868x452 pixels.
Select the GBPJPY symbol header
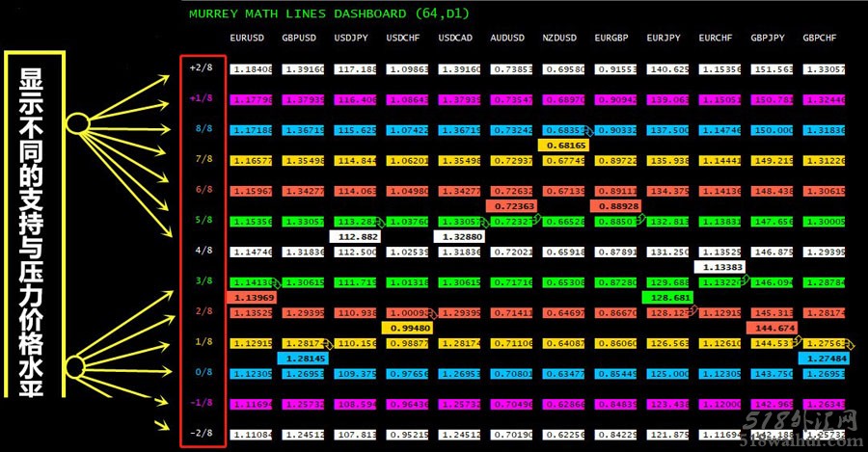[x=768, y=39]
